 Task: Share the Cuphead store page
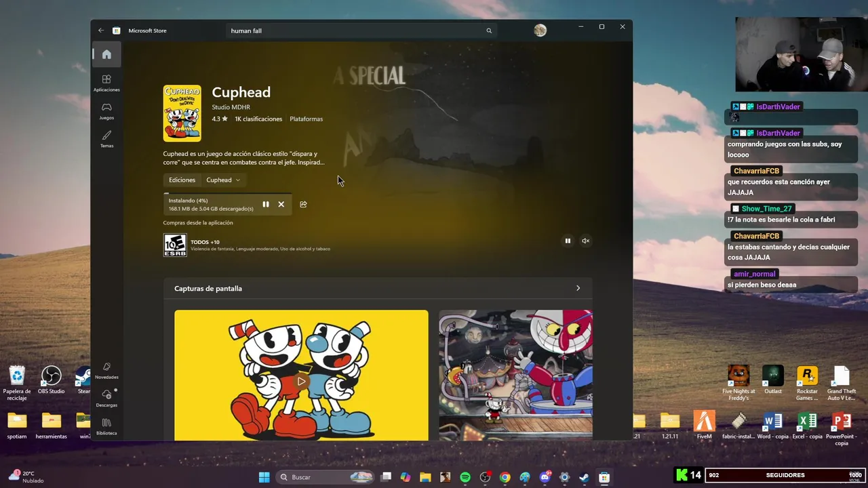303,204
